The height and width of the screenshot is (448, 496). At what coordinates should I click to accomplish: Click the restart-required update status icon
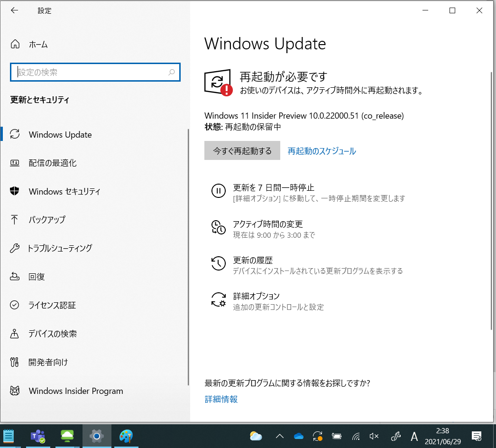coord(218,83)
